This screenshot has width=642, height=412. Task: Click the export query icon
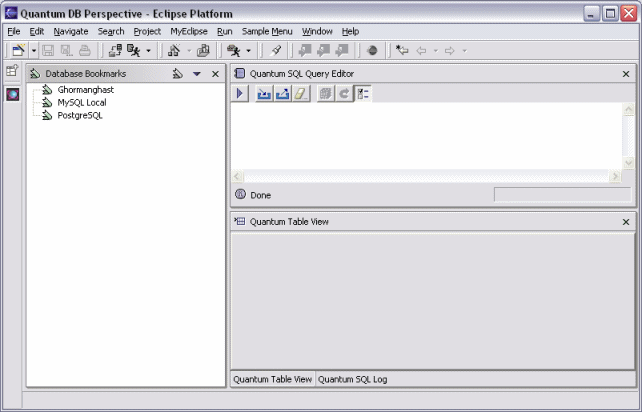[x=282, y=93]
